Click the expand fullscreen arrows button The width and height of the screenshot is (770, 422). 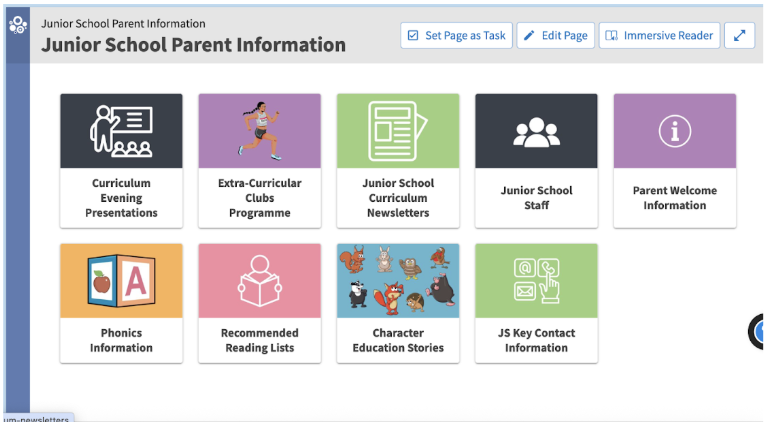click(740, 35)
